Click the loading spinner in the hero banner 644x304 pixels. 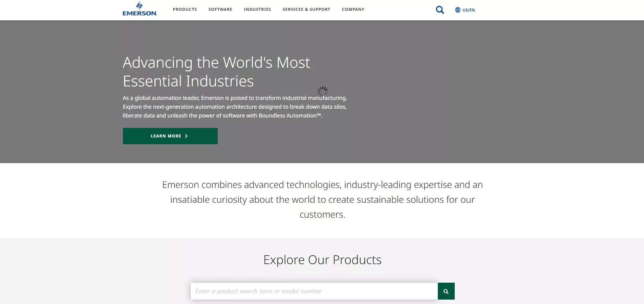click(x=323, y=91)
